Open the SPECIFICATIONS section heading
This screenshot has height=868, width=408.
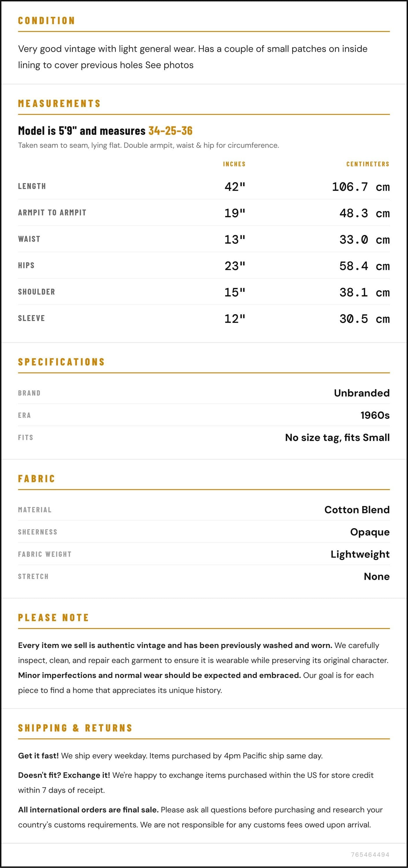pyautogui.click(x=61, y=362)
